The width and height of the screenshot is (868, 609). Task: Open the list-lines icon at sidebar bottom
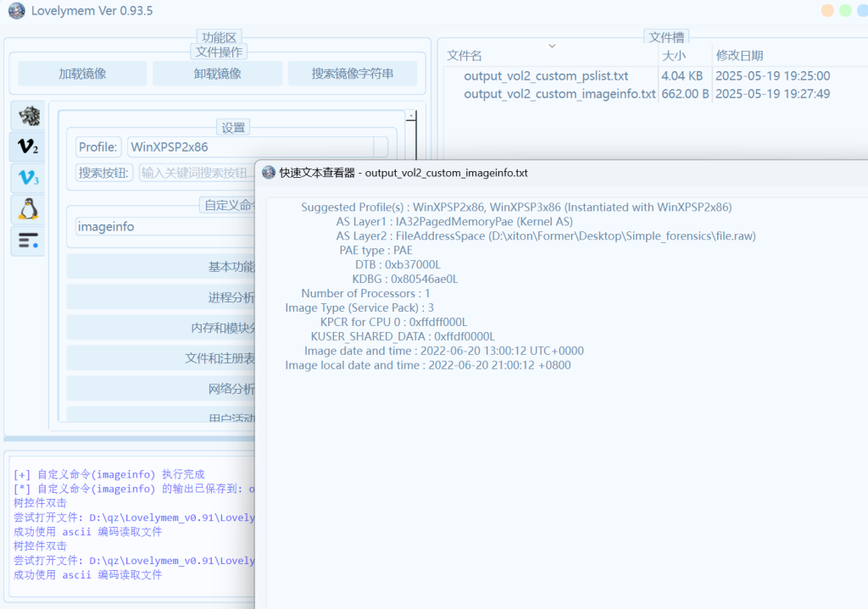coord(28,241)
